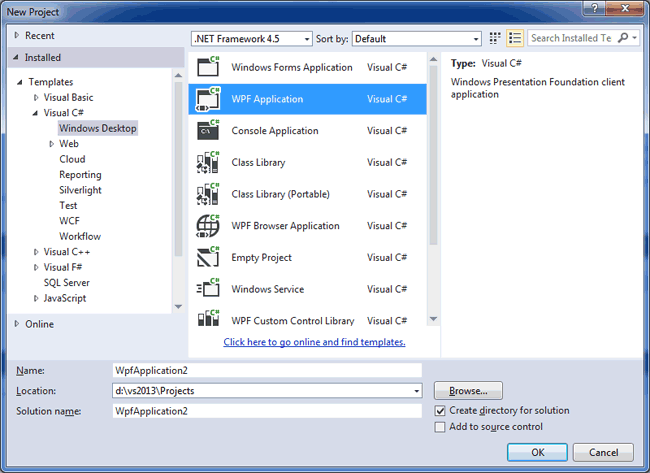650x473 pixels.
Task: Switch to small icons grid view
Action: point(495,38)
